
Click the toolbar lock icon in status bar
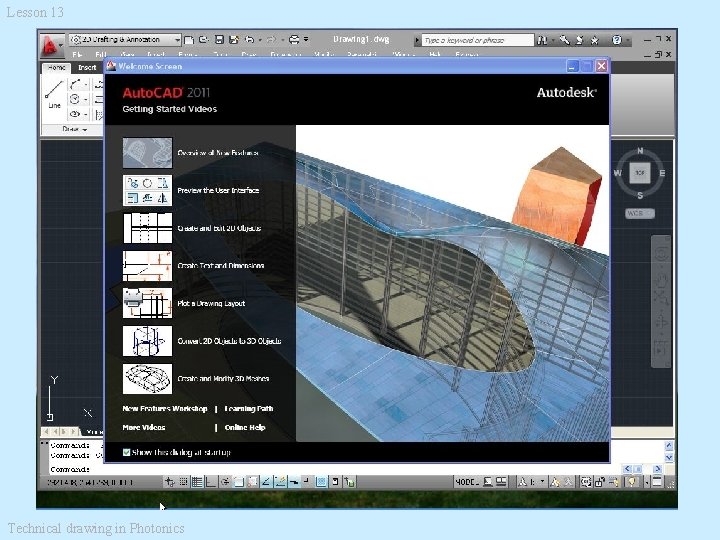[x=600, y=482]
